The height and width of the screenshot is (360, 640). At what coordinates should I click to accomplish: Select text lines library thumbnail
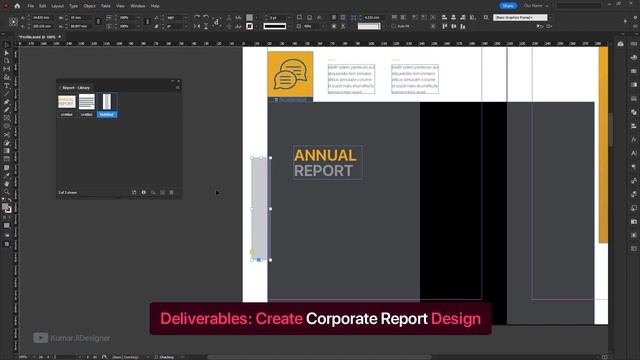click(87, 101)
